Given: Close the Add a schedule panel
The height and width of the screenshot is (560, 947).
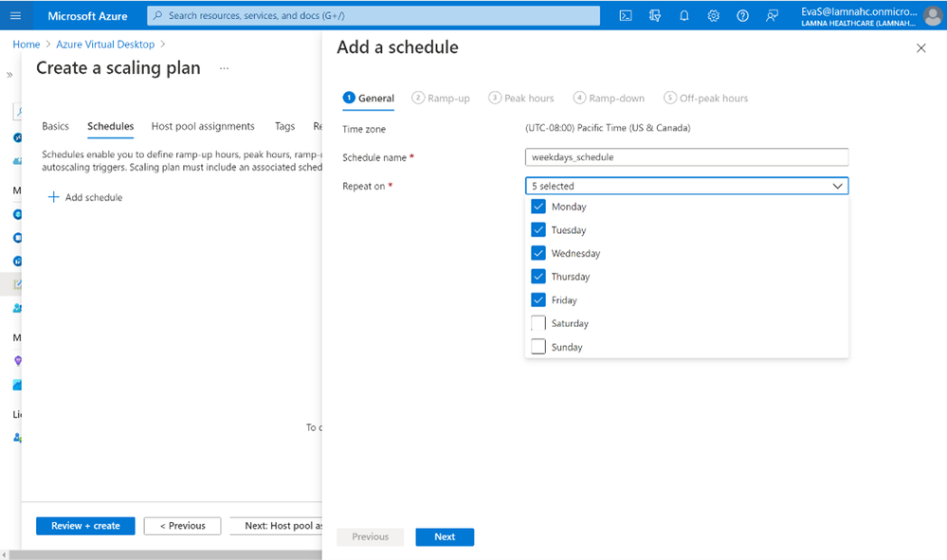Looking at the screenshot, I should click(920, 48).
